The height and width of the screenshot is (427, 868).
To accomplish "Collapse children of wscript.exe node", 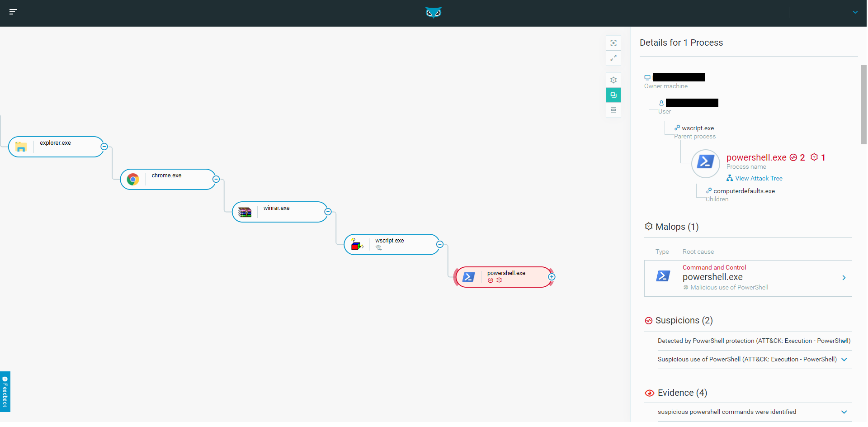I will click(x=439, y=244).
